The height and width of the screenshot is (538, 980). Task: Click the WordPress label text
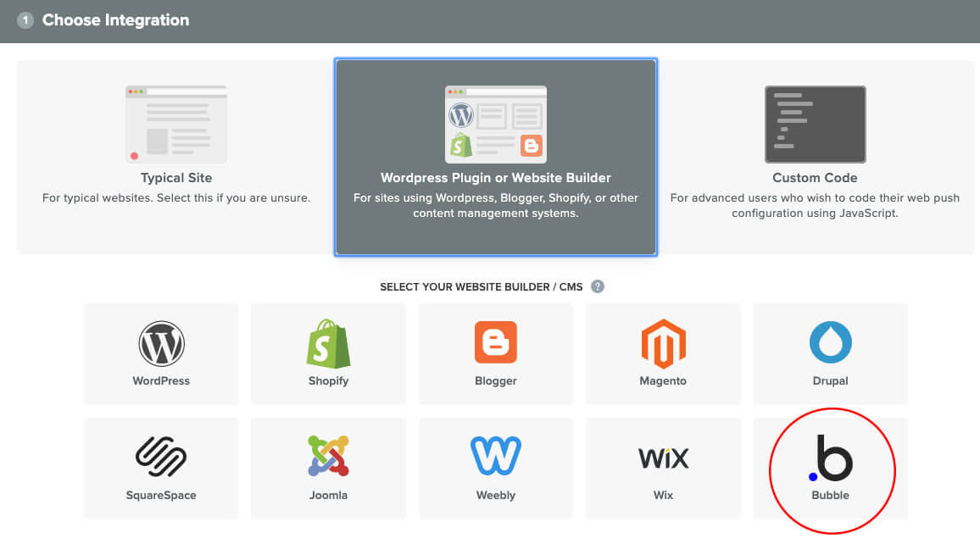[161, 380]
